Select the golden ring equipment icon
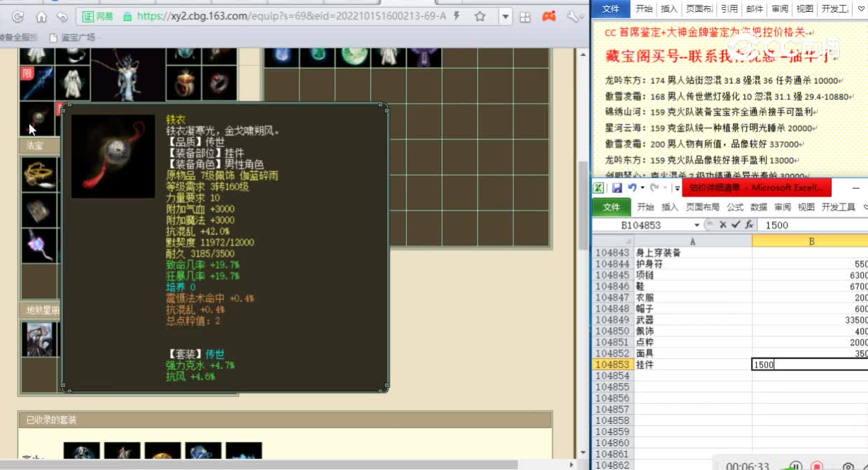The image size is (868, 470). (x=184, y=83)
